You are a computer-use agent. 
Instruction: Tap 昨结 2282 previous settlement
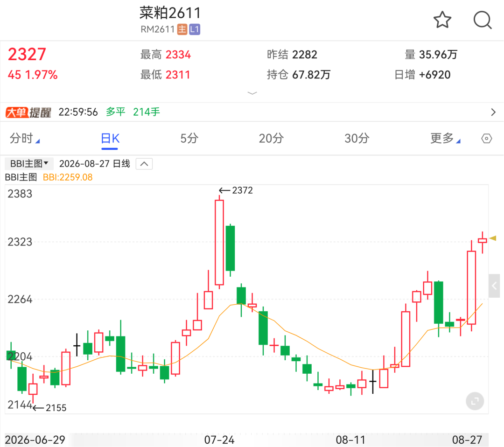(292, 55)
